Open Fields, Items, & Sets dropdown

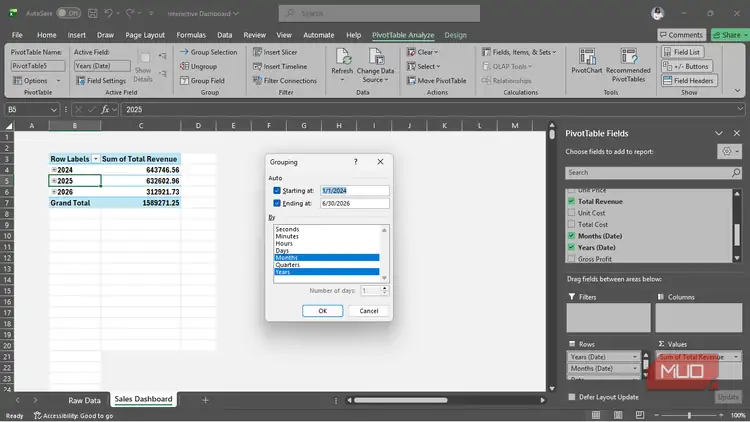[519, 52]
